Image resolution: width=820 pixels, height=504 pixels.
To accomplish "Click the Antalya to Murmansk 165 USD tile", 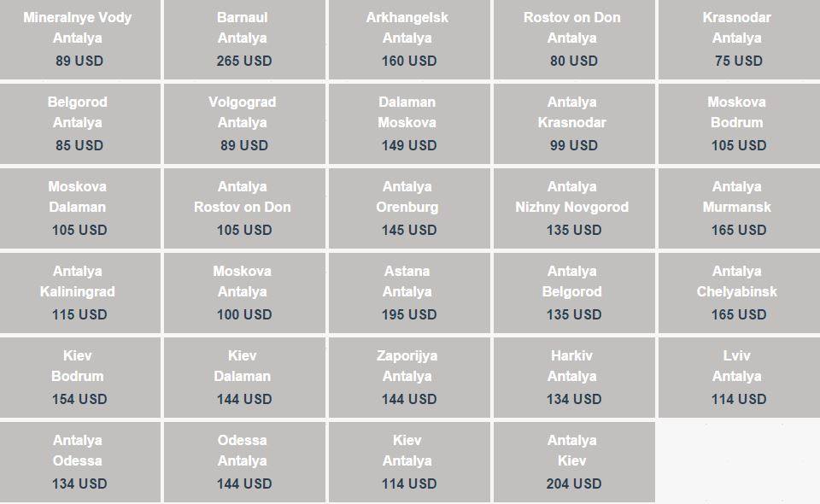I will point(739,208).
